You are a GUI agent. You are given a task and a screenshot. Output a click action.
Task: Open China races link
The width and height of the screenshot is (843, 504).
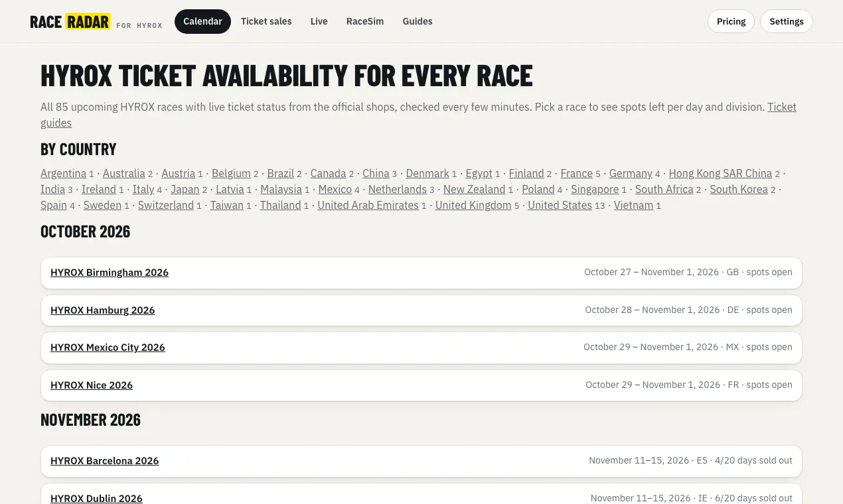[376, 173]
